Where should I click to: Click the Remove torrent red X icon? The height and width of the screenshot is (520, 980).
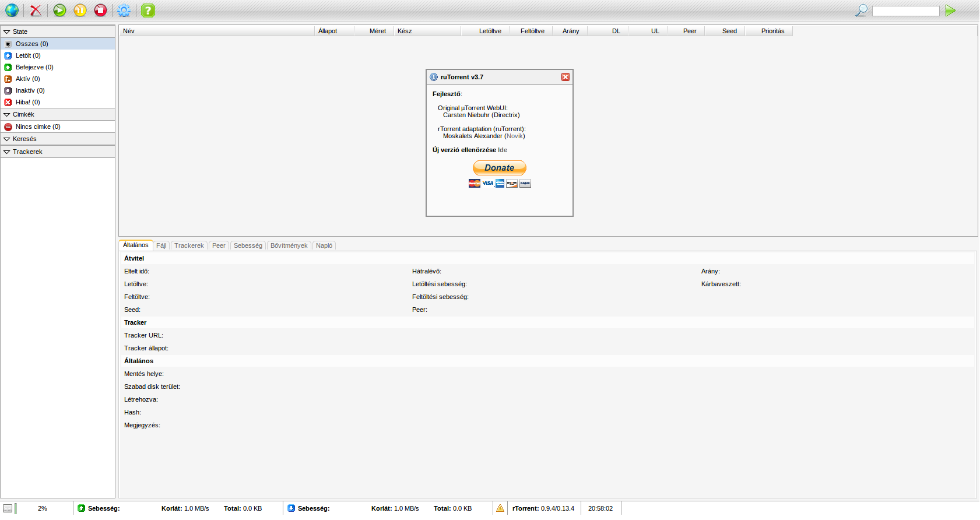coord(36,10)
